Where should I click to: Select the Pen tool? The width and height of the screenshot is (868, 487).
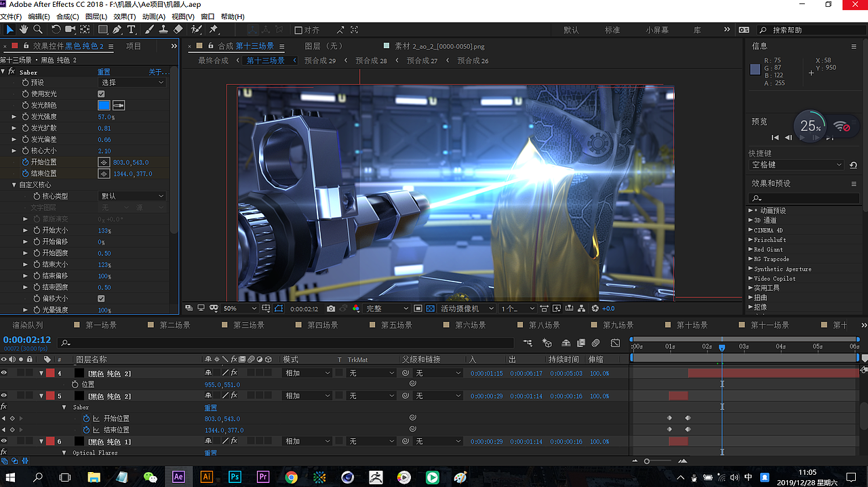point(117,29)
